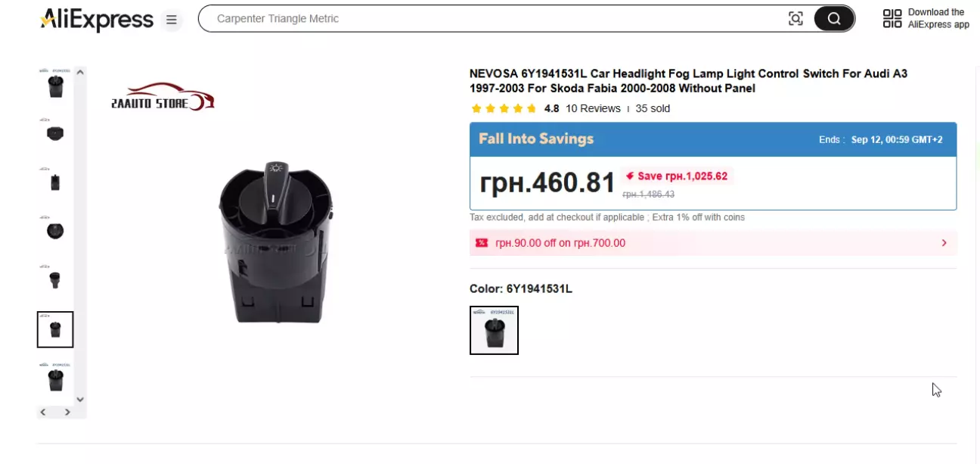
Task: Expand the грн.90.00 off coupon chevron
Action: [944, 243]
